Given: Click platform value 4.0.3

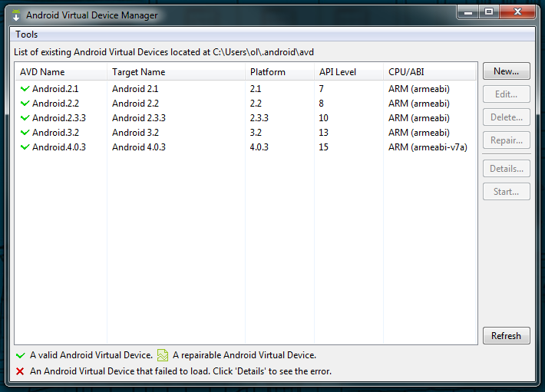Looking at the screenshot, I should 259,147.
